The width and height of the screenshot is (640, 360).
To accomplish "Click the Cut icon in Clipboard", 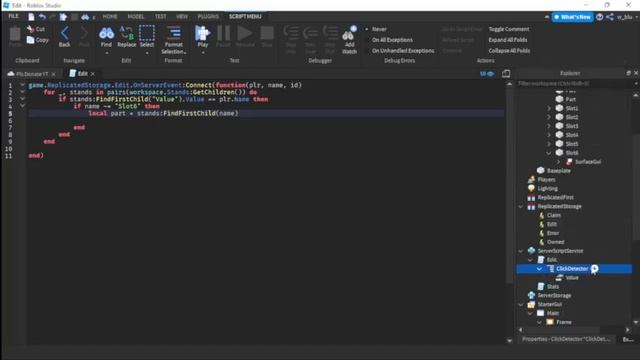I will tap(31, 29).
